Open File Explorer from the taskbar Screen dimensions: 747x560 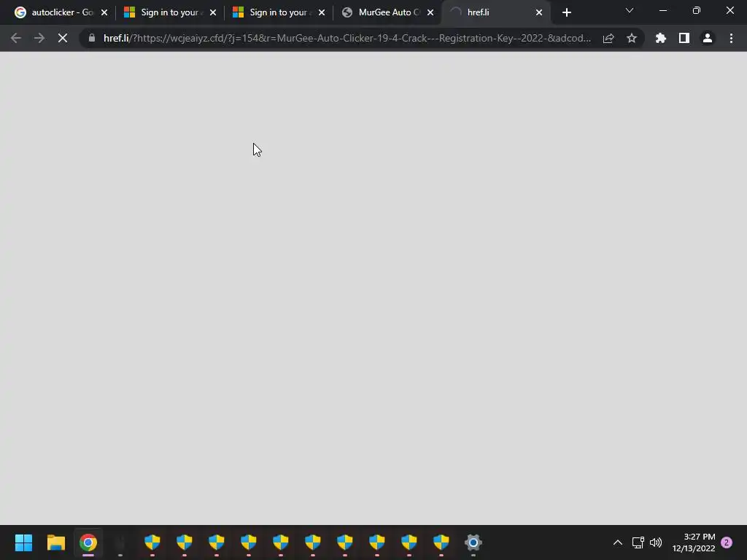(56, 542)
